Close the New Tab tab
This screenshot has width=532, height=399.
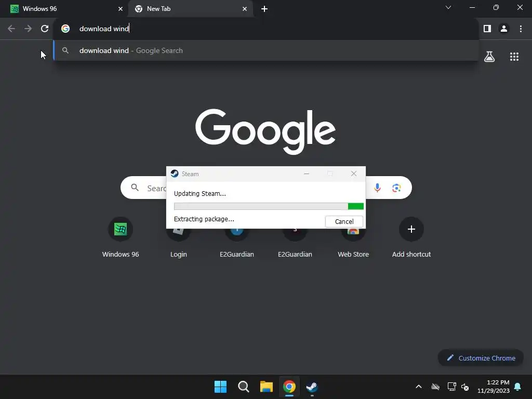tap(245, 9)
